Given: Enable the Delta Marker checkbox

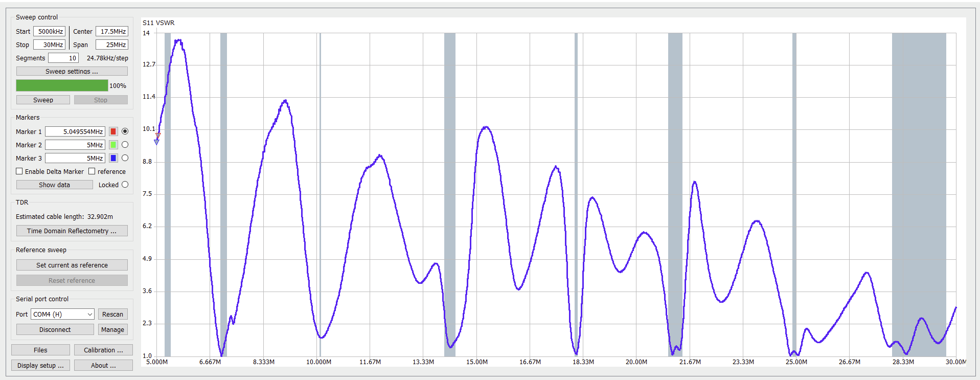Looking at the screenshot, I should [19, 171].
